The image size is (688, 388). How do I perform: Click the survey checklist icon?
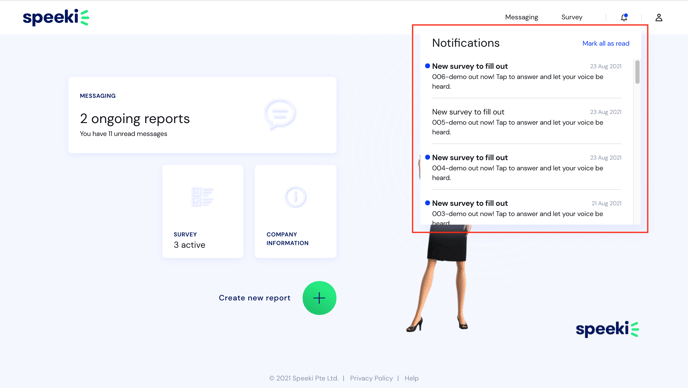202,197
